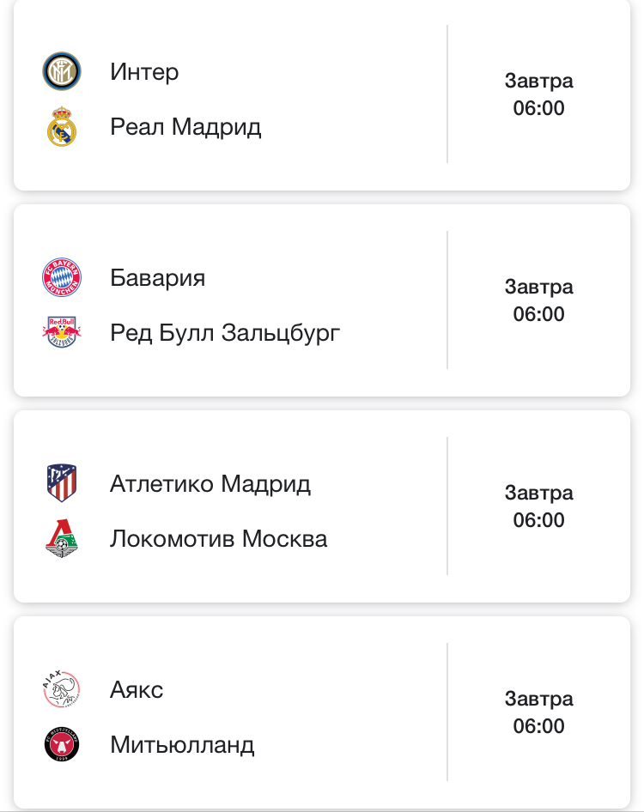Image resolution: width=644 pixels, height=812 pixels.
Task: Click the Real Madrid crest icon
Action: click(62, 127)
